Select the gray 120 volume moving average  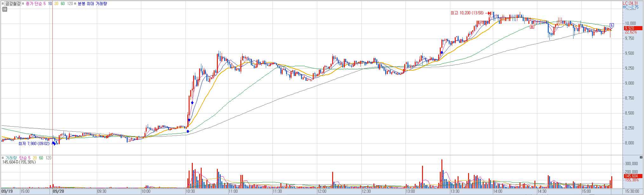[48, 158]
